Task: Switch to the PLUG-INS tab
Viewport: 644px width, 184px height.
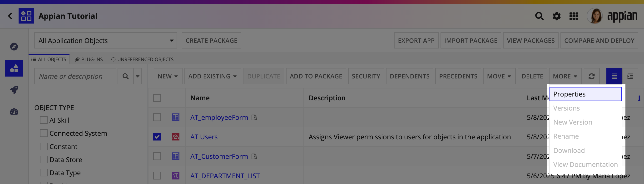Action: coord(89,59)
